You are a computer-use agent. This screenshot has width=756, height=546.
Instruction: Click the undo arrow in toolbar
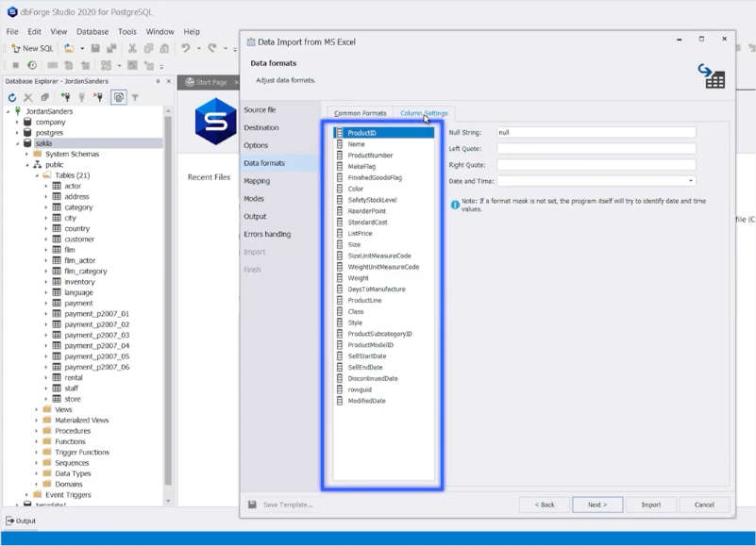[x=186, y=48]
